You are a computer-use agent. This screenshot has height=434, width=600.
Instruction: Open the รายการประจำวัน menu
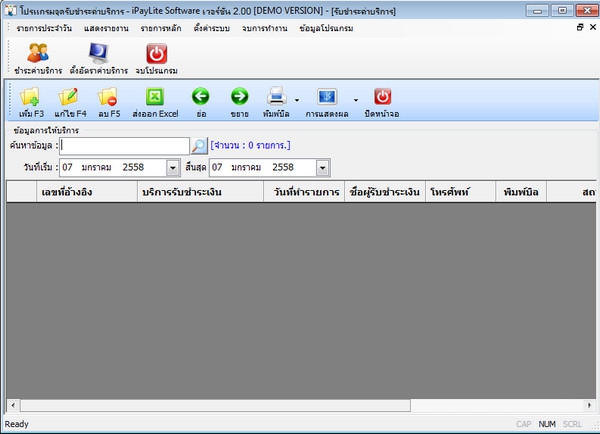[x=44, y=28]
